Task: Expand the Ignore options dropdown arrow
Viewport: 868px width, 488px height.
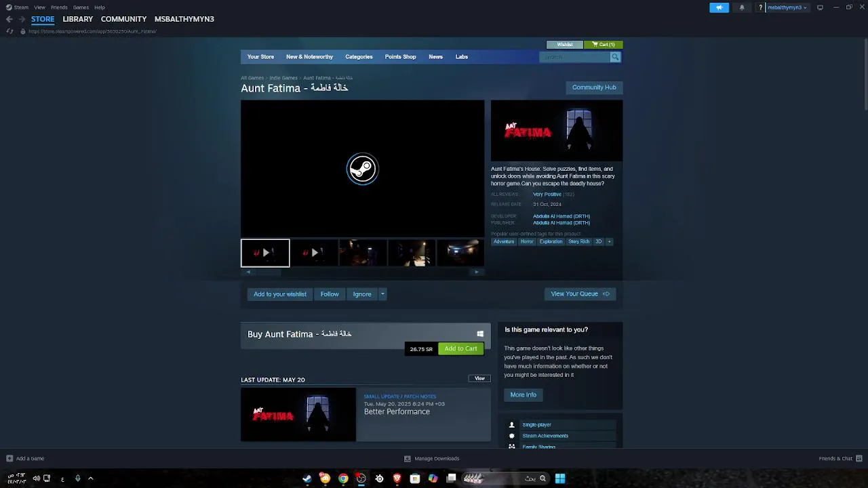Action: pyautogui.click(x=382, y=294)
